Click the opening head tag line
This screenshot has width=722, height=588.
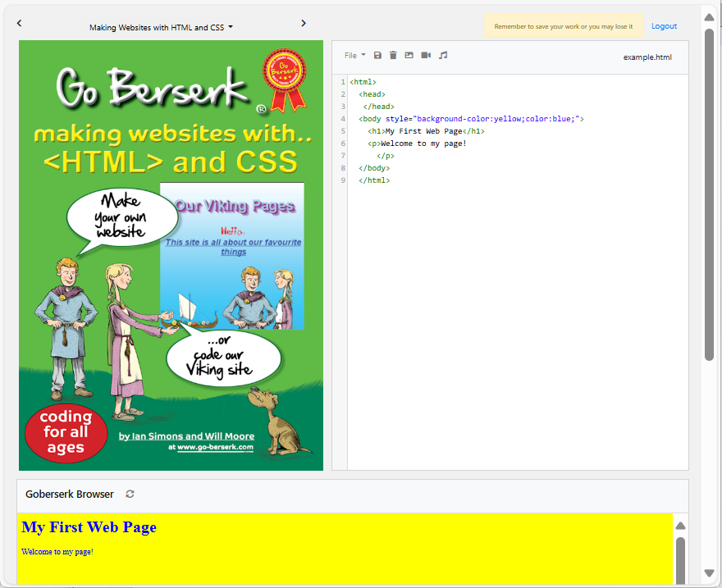tap(372, 94)
